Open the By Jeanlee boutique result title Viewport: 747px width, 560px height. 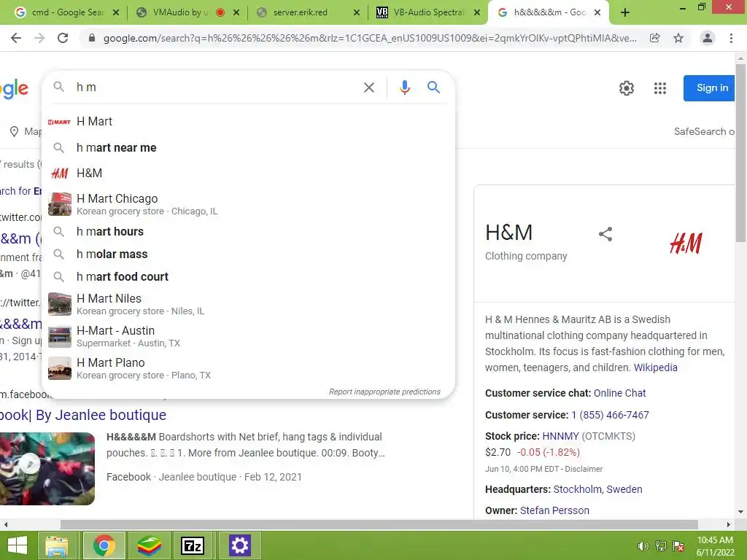tap(83, 415)
